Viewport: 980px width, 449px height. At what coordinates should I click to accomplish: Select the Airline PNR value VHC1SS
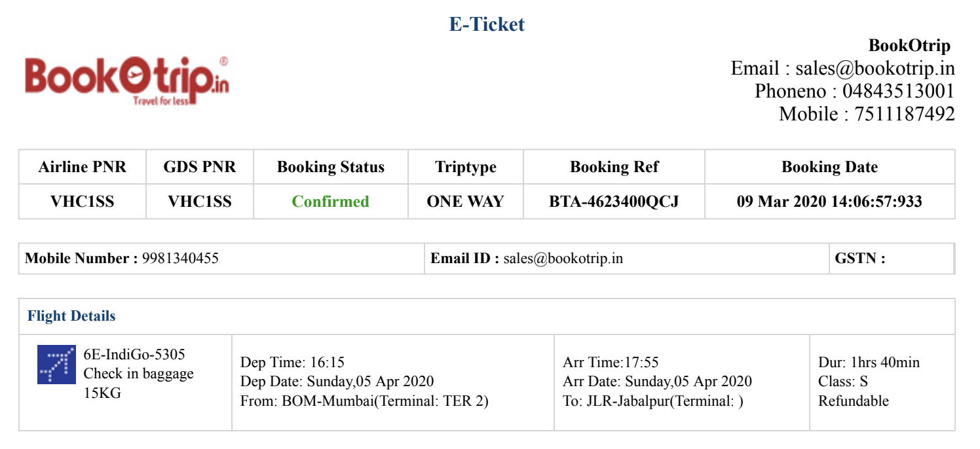coord(83,202)
